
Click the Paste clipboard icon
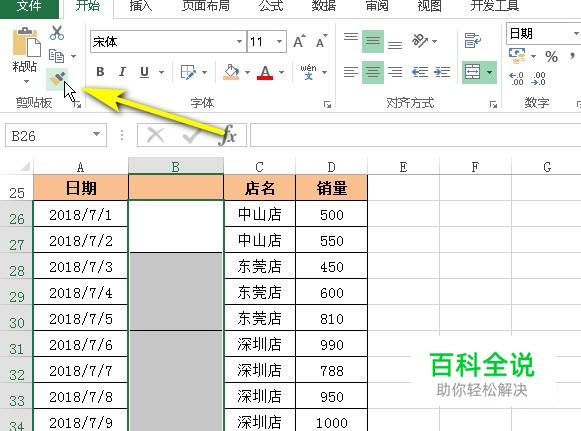pos(26,42)
